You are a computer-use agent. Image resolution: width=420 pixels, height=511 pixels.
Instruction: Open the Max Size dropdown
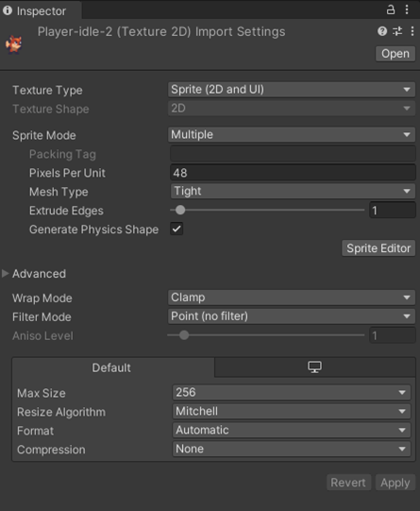tap(292, 392)
